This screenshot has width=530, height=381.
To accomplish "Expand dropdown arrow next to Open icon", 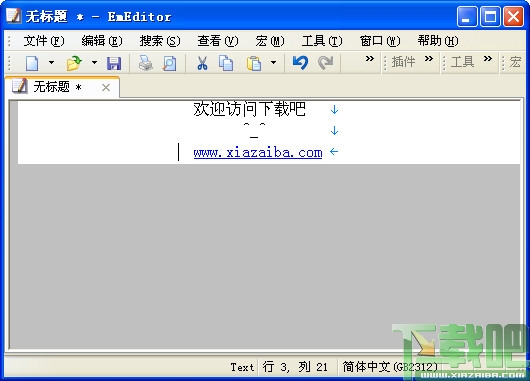I will (94, 63).
